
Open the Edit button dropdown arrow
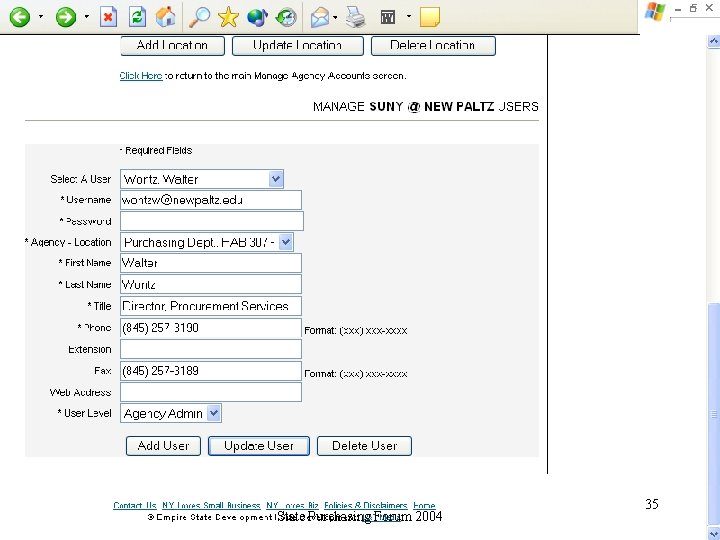pyautogui.click(x=409, y=17)
